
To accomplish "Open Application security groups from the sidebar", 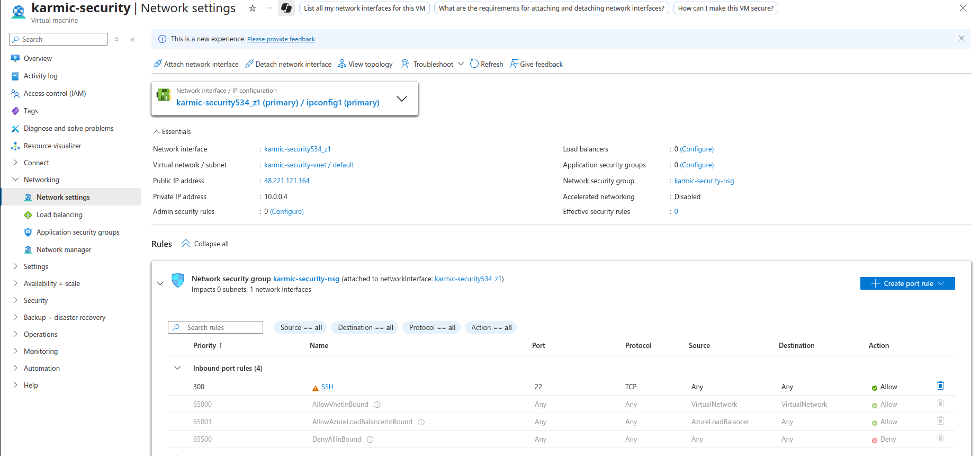I will pyautogui.click(x=78, y=232).
